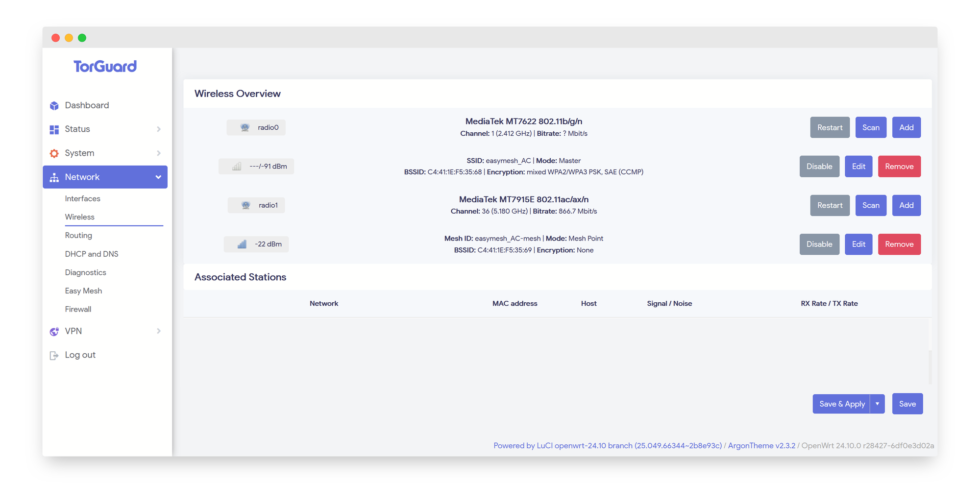The image size is (980, 483).
Task: Click the macOS green maximize button
Action: tap(82, 38)
